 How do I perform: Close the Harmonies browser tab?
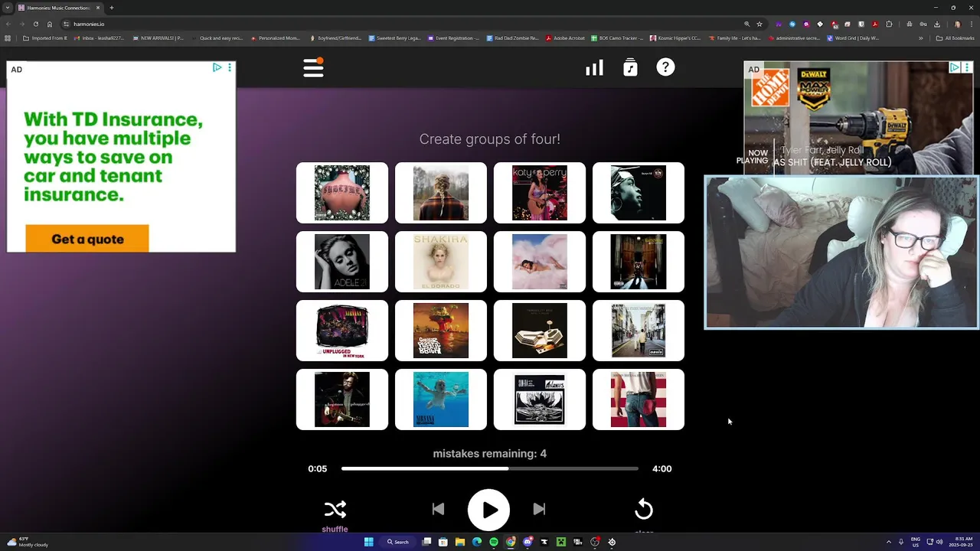(98, 8)
